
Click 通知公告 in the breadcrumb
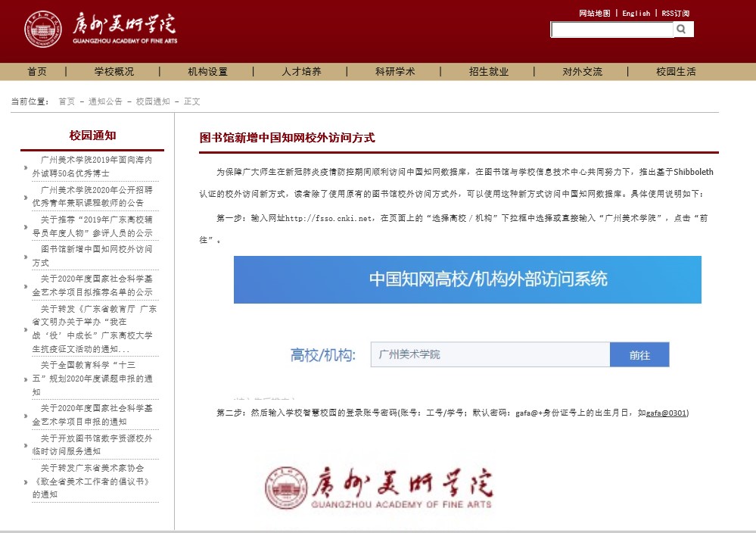tap(105, 101)
